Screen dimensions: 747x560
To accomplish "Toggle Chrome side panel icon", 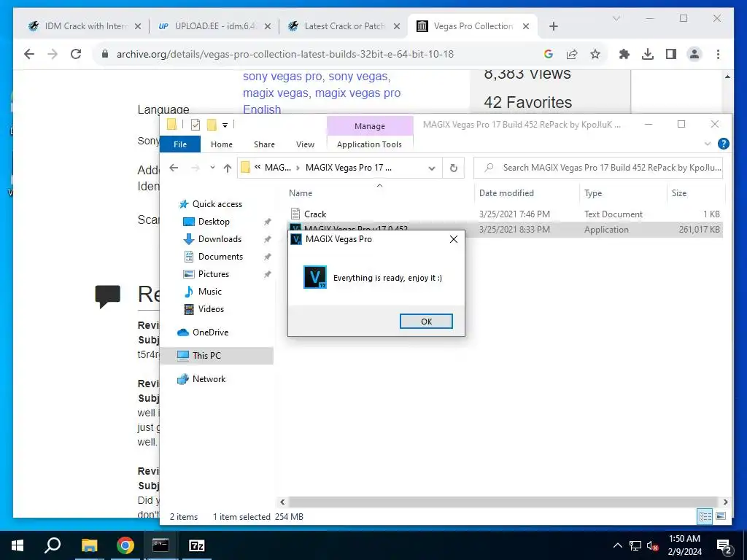I will [671, 54].
